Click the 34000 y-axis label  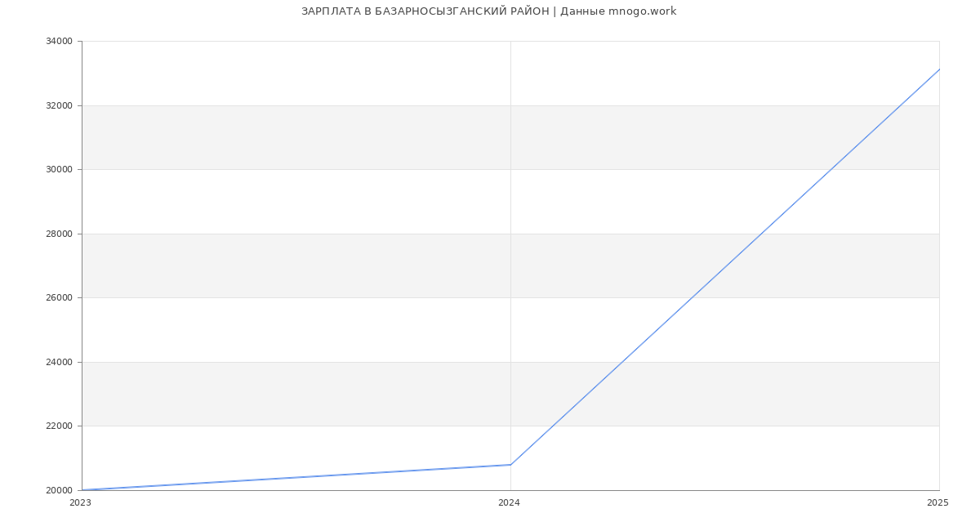(x=60, y=42)
